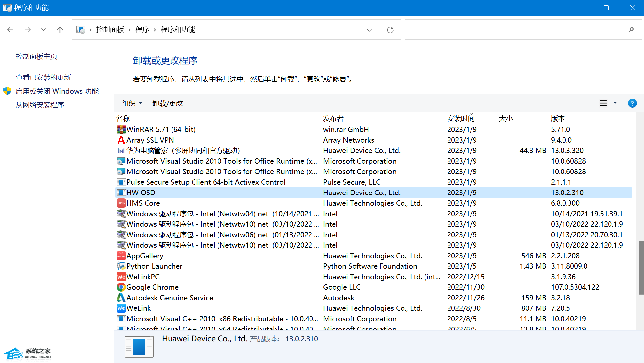Click the 卸载/更改 toolbar button

[168, 103]
